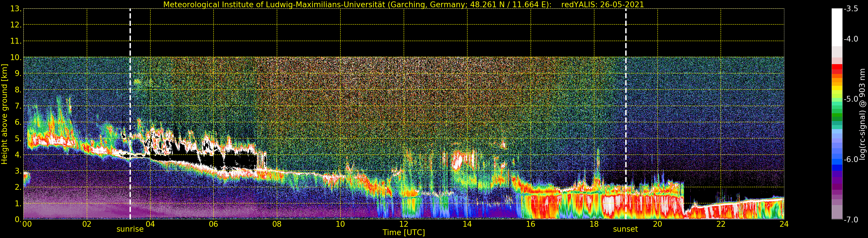Screen dimensions: 868x238
Task: Click the "0." tick on the height axis
Action: [18, 220]
